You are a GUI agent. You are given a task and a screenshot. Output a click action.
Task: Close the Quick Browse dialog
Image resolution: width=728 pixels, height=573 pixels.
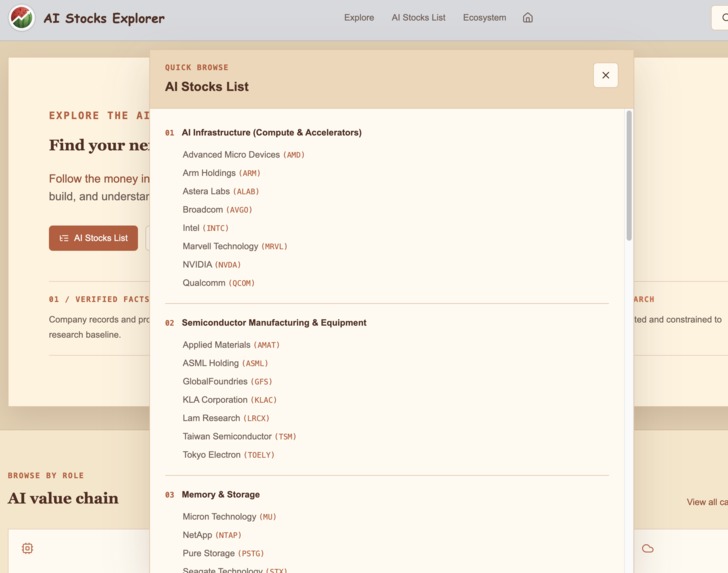point(605,75)
